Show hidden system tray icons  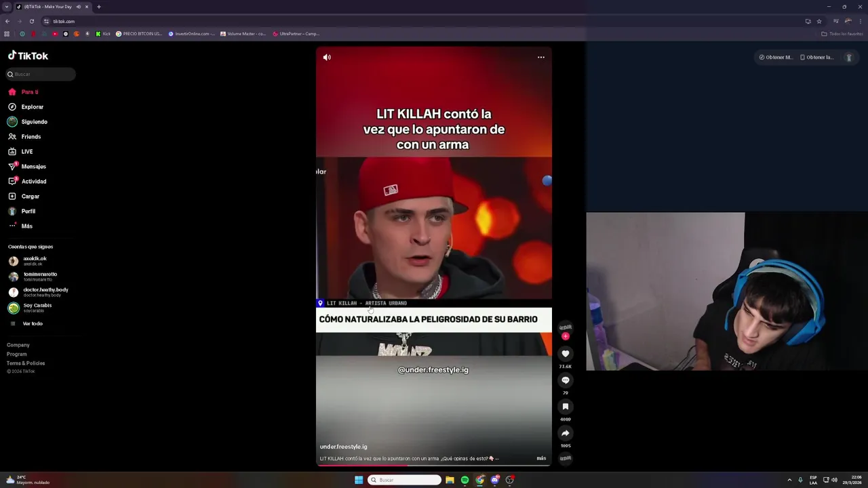click(789, 480)
